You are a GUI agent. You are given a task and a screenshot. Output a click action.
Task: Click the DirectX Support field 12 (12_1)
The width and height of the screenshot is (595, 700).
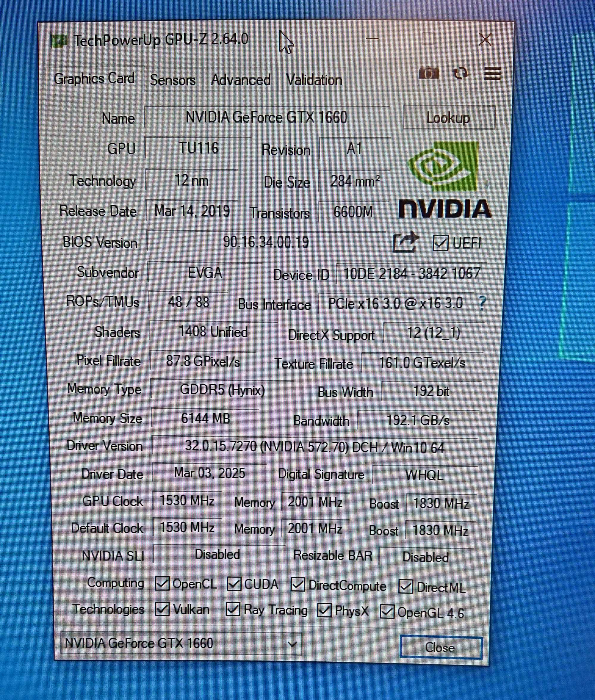coord(434,333)
